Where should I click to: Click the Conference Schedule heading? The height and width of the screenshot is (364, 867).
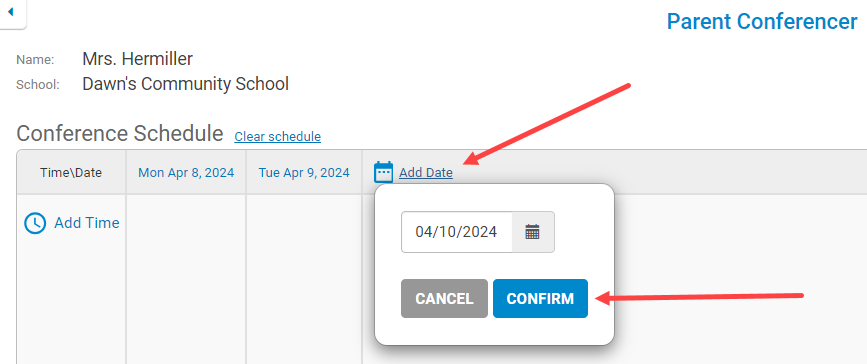click(120, 134)
